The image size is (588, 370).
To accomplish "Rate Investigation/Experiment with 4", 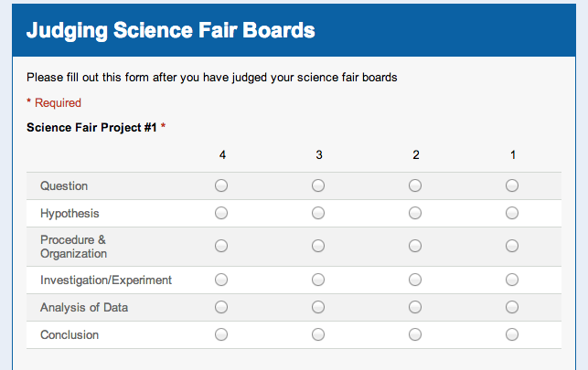I will [x=221, y=280].
